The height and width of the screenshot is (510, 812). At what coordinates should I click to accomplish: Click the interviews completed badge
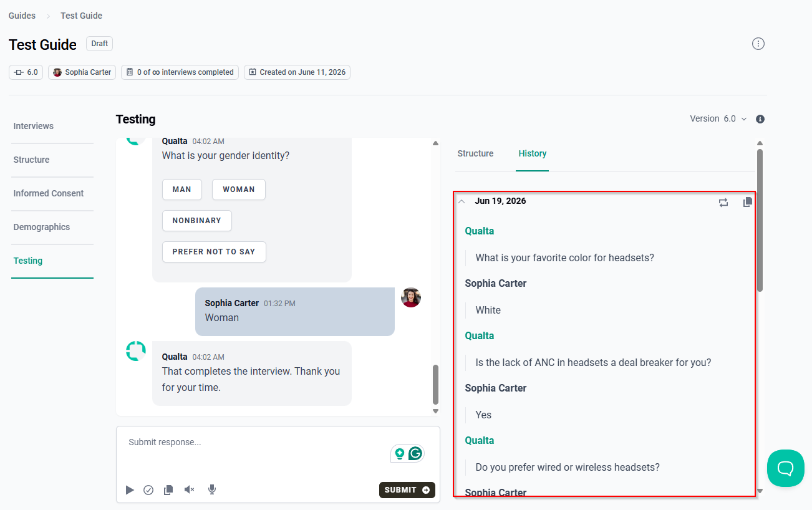point(180,72)
